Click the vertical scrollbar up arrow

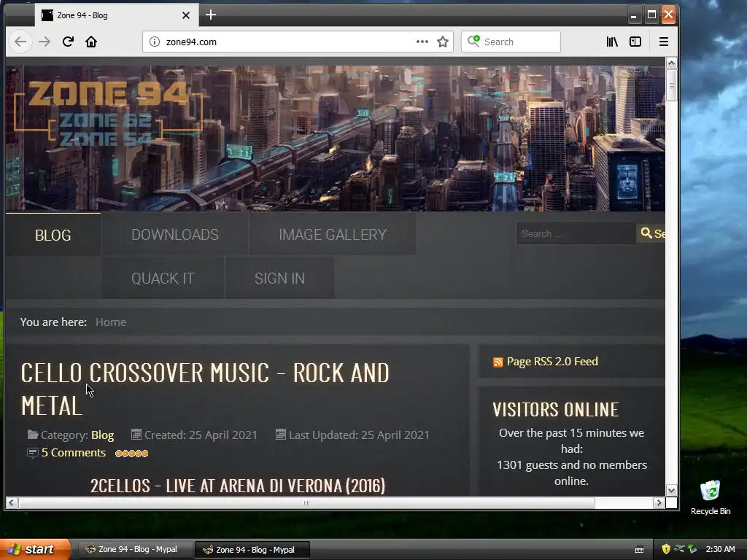coord(671,63)
